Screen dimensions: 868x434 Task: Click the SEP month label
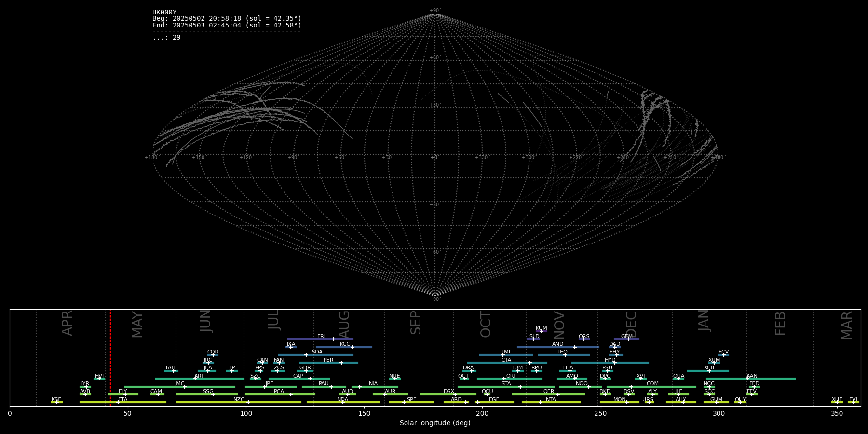click(x=416, y=323)
